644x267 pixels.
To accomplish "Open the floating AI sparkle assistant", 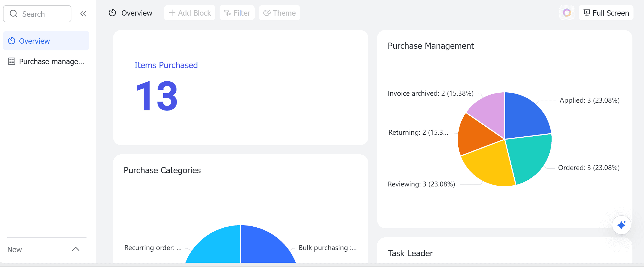I will [x=622, y=225].
